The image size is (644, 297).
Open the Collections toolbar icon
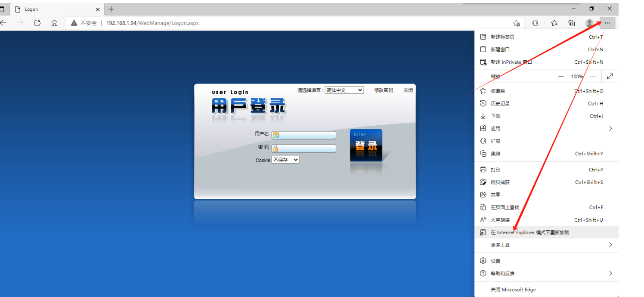(572, 23)
